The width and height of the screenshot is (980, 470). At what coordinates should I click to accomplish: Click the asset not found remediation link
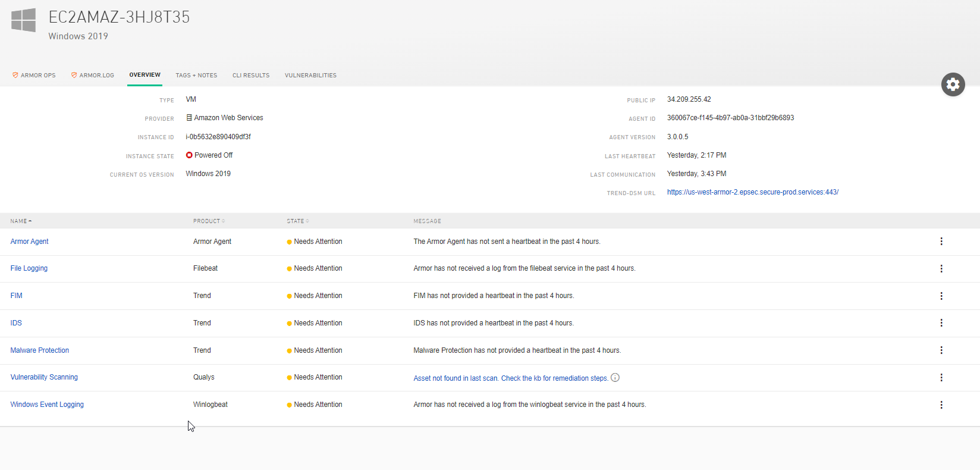coord(510,378)
